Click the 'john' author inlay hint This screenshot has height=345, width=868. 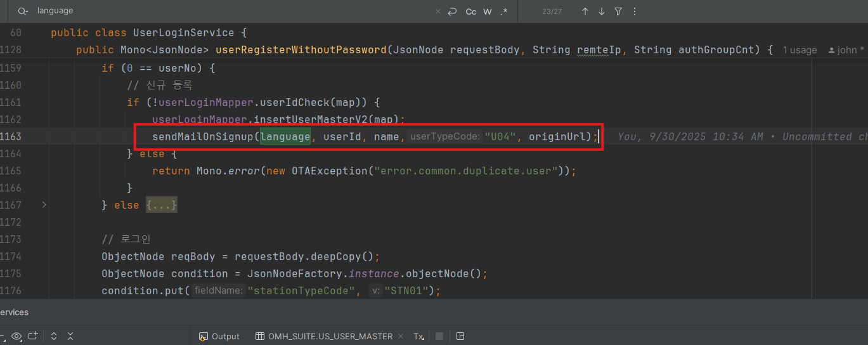pos(846,50)
